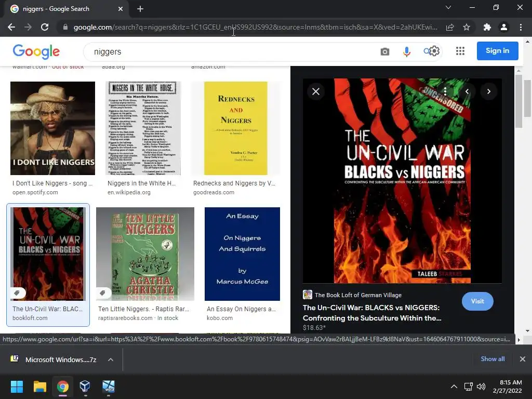Expand the download item options chevron

(x=111, y=360)
